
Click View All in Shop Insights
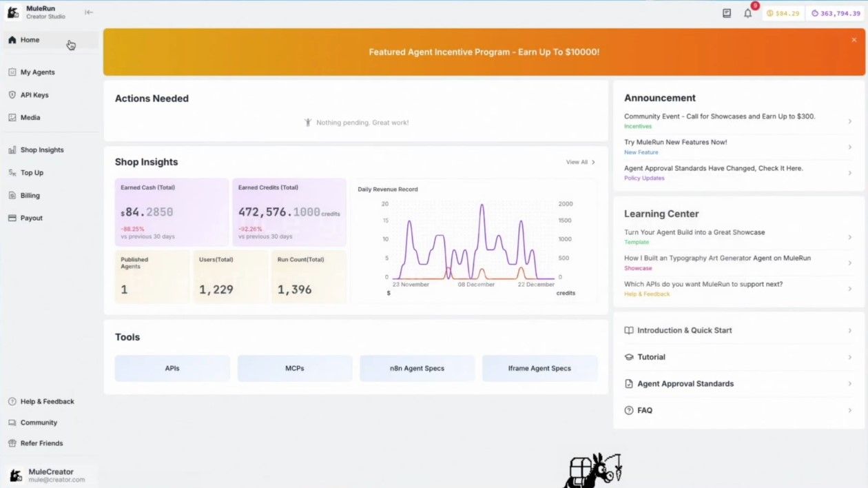pyautogui.click(x=580, y=162)
